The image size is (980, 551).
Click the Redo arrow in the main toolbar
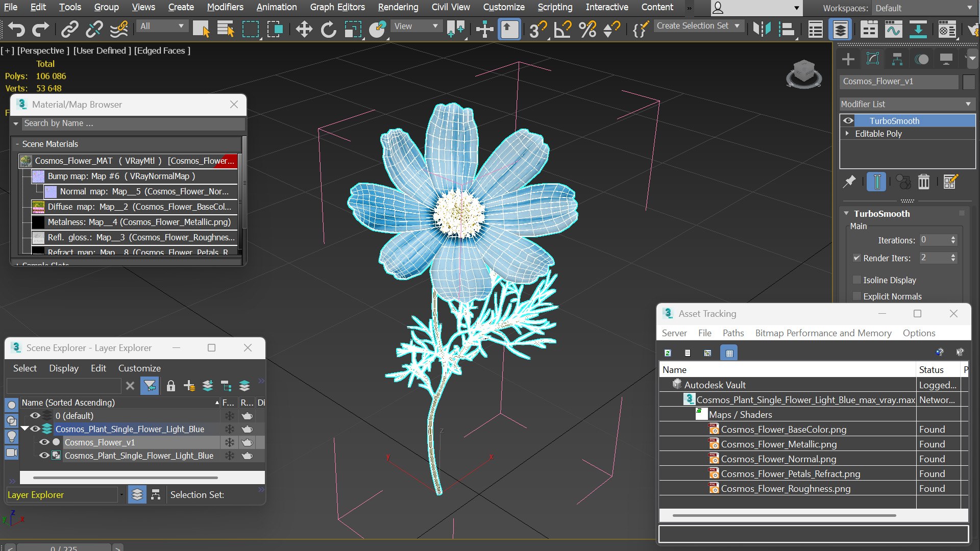(x=40, y=29)
